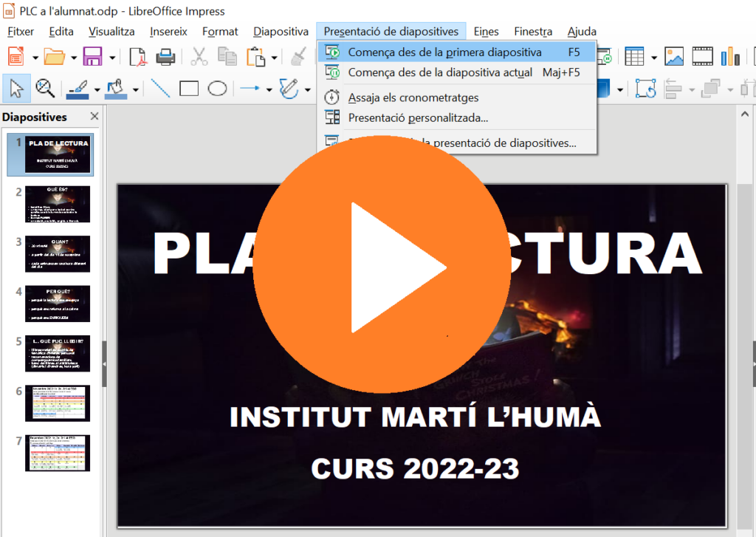Choose 'Comença des de la primera diapositiva'
Screen dimensions: 756x537
pos(444,52)
